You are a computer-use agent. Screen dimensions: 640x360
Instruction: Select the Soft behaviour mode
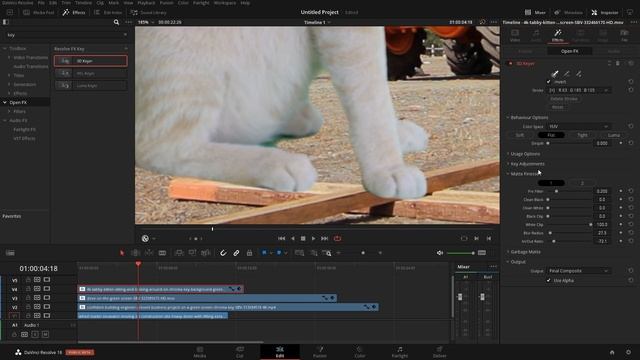[520, 135]
